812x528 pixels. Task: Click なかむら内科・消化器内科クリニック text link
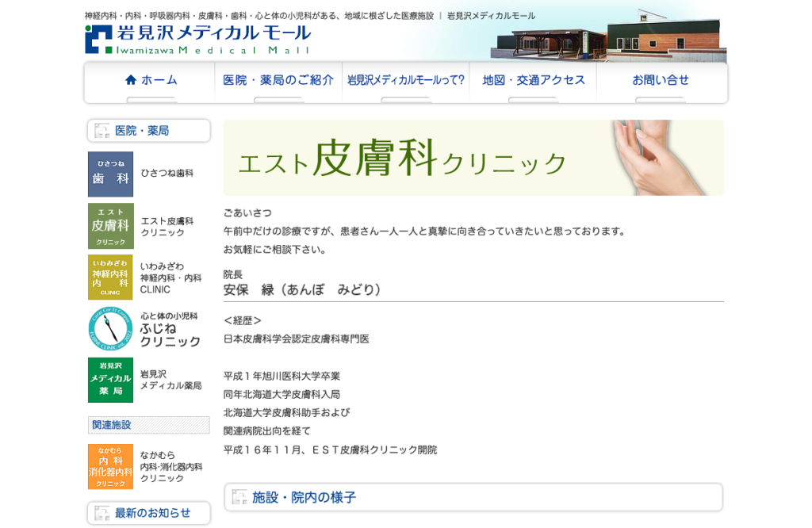click(x=171, y=466)
